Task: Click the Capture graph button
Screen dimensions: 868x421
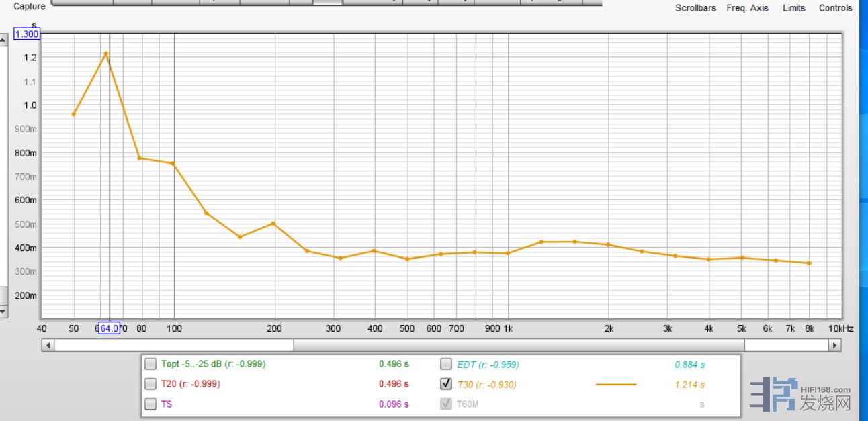Action: click(30, 7)
